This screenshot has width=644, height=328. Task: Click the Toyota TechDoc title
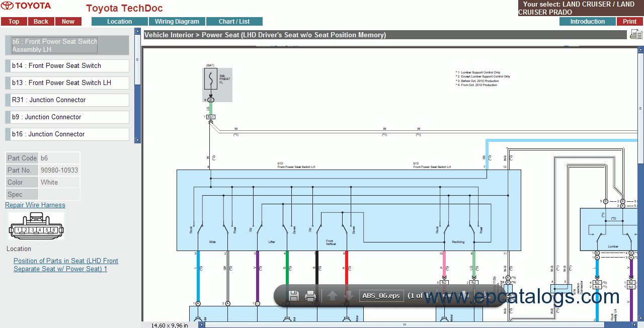pos(124,9)
